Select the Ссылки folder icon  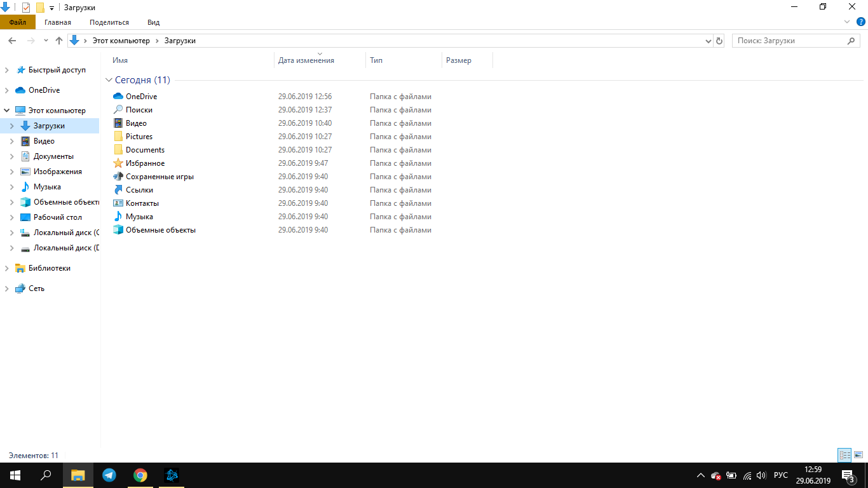point(118,189)
